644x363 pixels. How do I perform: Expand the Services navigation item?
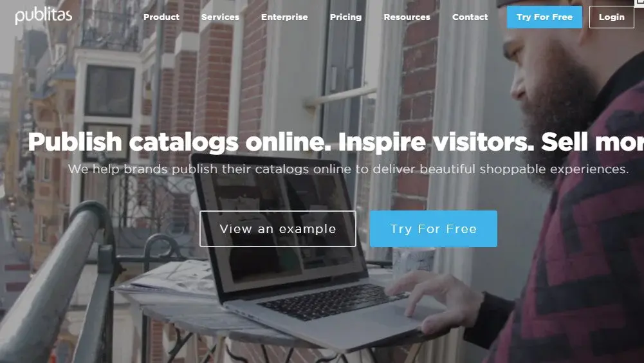click(x=220, y=17)
